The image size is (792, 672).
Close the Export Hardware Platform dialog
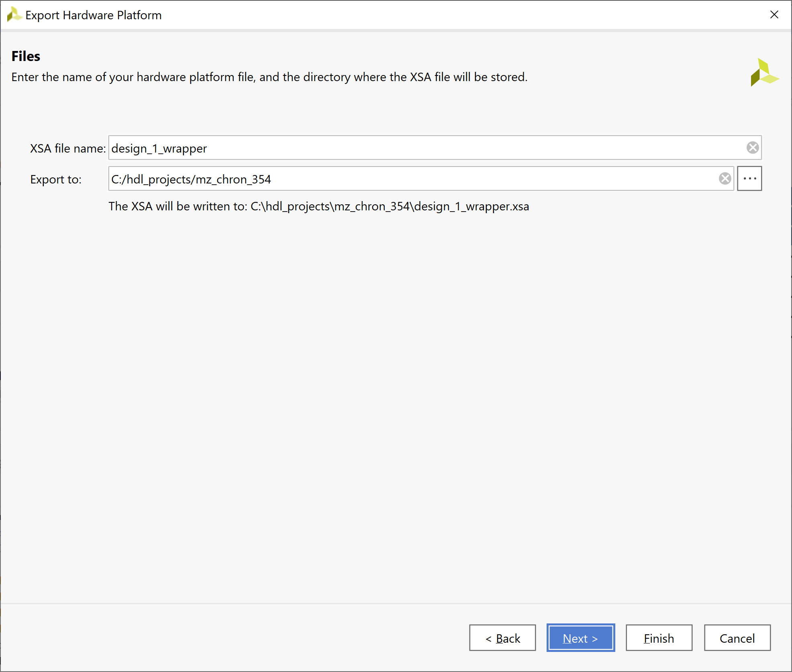click(x=774, y=15)
